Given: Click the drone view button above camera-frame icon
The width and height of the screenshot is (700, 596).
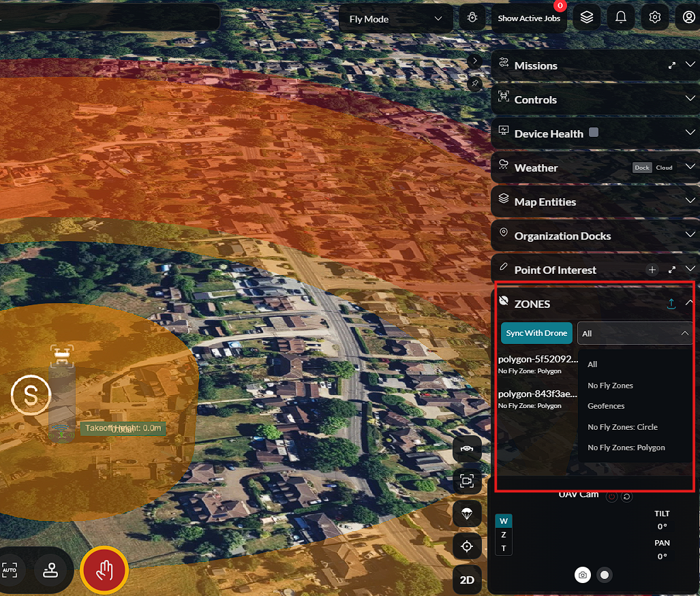Looking at the screenshot, I should point(467,449).
